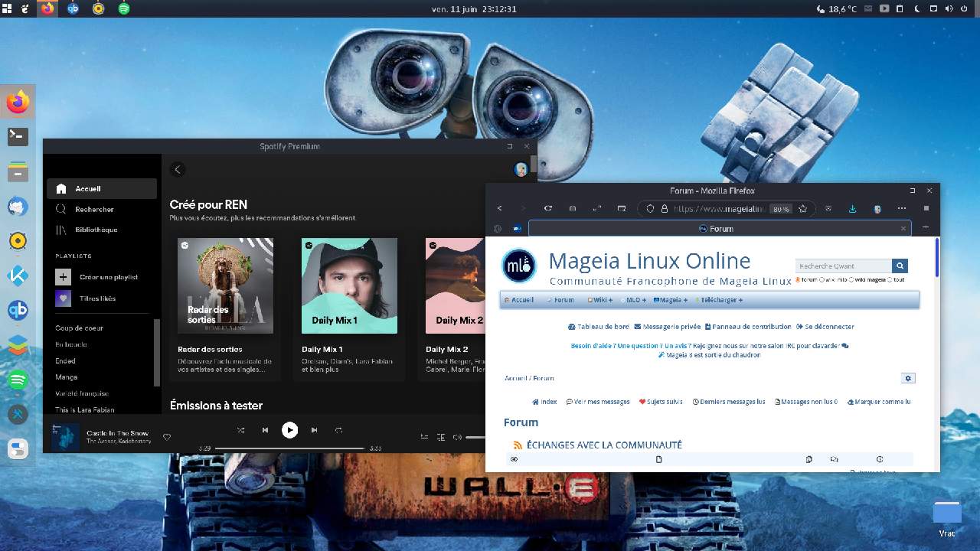Open Titres likés in Spotify
Viewport: 980px width, 551px height.
point(86,298)
